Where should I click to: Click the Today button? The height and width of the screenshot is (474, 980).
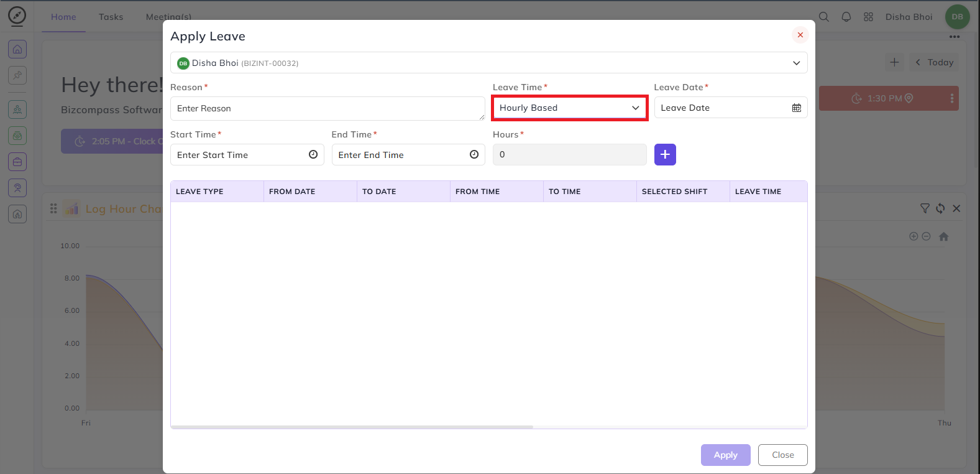(934, 62)
